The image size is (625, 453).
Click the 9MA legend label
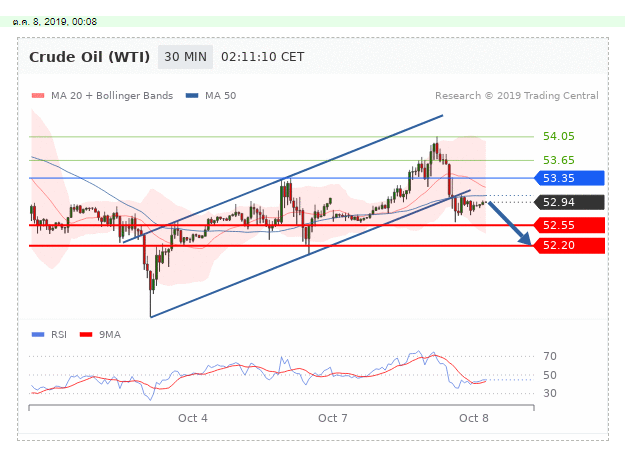pos(110,335)
